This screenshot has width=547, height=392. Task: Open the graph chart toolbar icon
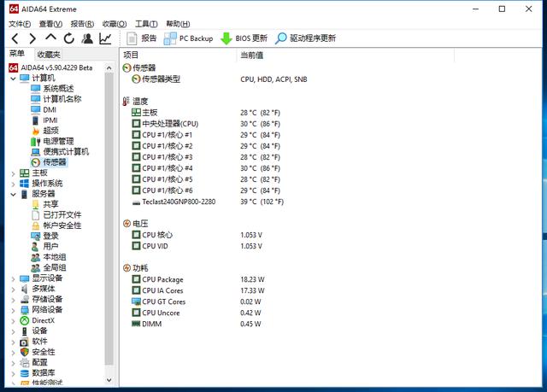pos(105,38)
